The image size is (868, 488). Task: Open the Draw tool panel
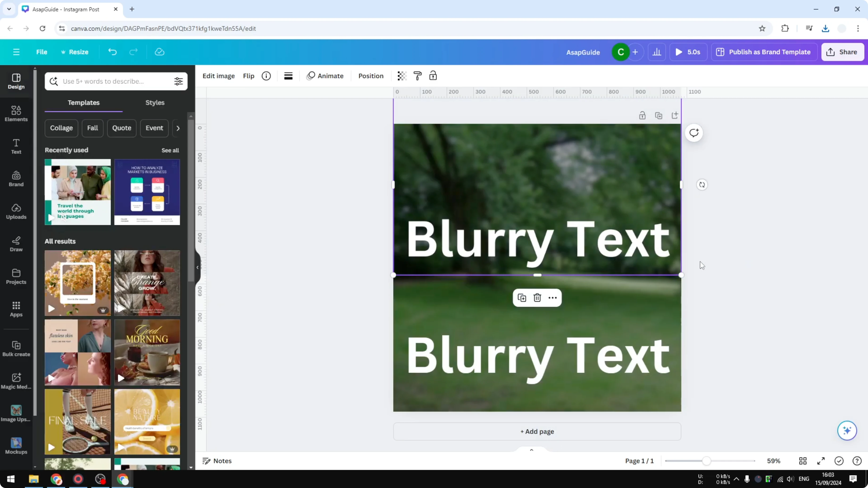(x=16, y=244)
